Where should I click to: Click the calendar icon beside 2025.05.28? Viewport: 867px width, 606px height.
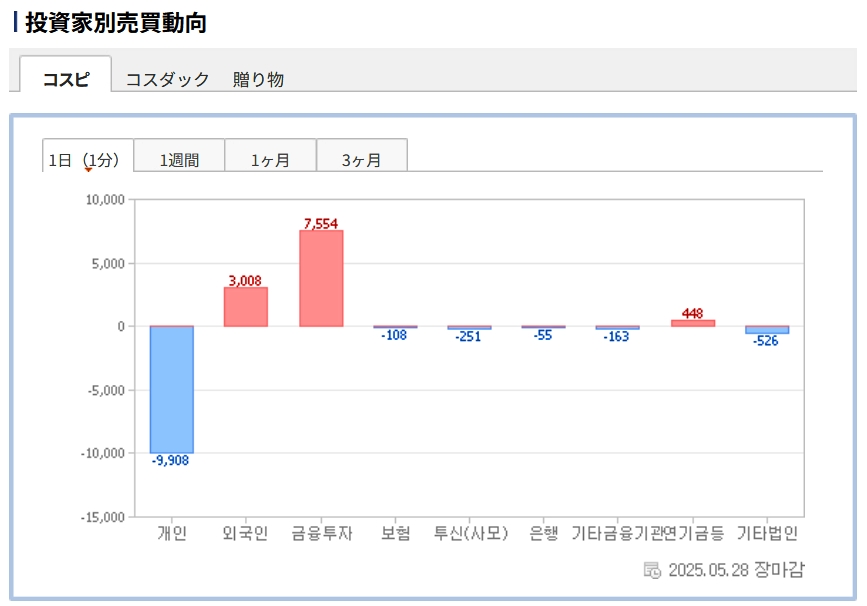click(x=652, y=570)
